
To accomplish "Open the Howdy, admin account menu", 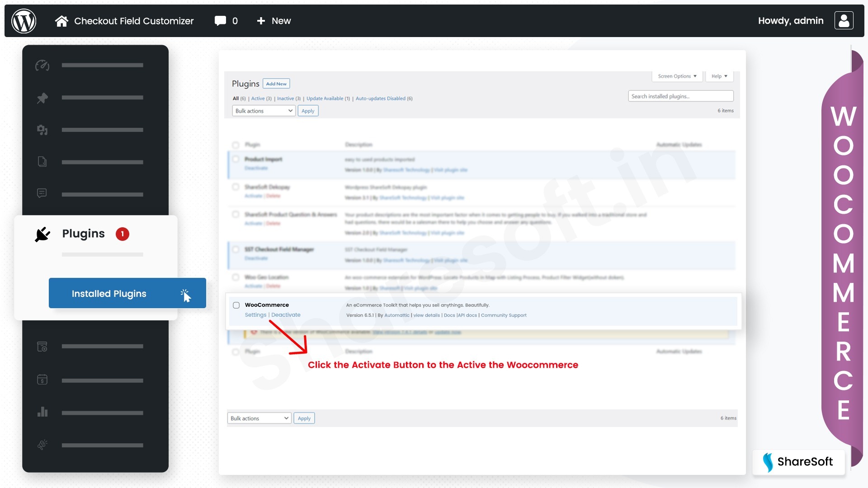I will 791,21.
